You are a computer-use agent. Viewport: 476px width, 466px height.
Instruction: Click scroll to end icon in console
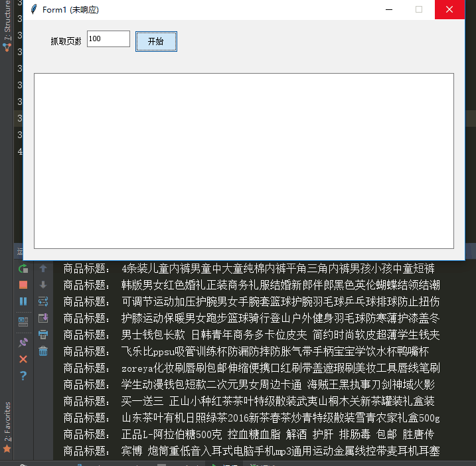pos(43,318)
